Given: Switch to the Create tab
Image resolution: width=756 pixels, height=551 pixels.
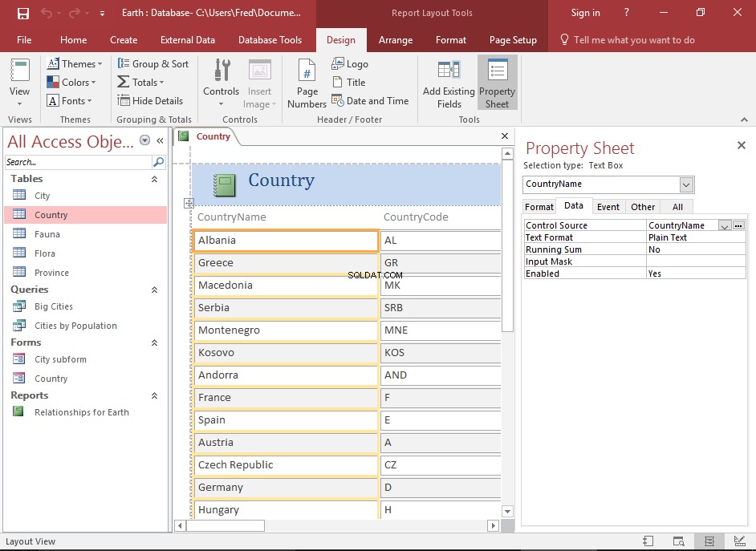Looking at the screenshot, I should pos(124,40).
